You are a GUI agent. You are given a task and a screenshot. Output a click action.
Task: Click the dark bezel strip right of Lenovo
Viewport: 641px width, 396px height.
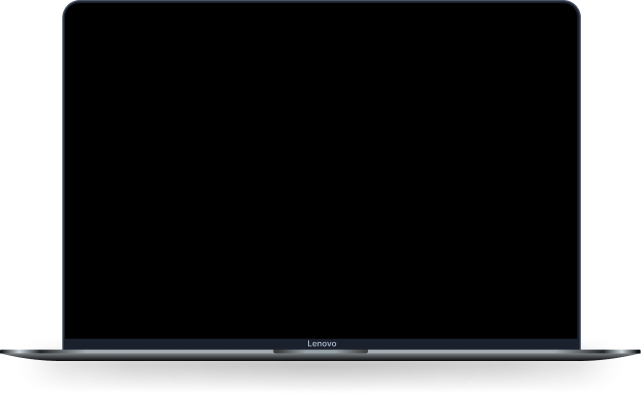tap(458, 344)
